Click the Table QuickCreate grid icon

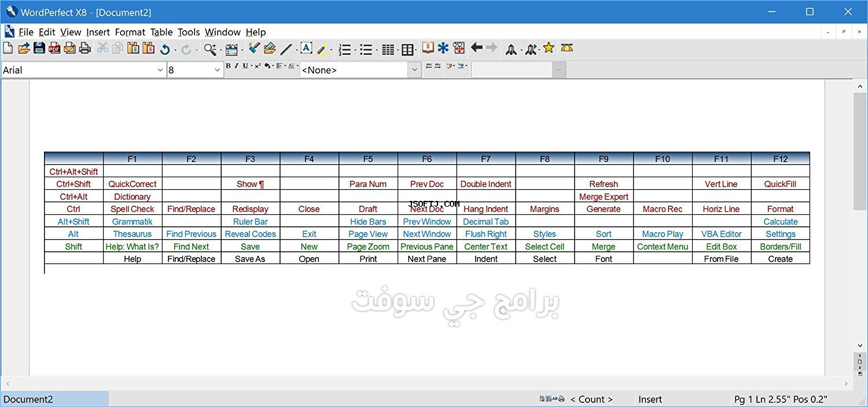tap(407, 50)
